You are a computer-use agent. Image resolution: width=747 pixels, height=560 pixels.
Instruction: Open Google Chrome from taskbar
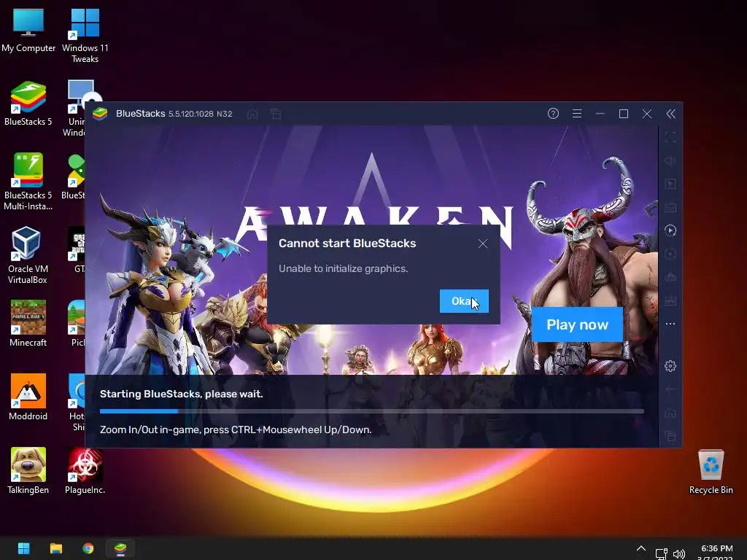point(88,548)
